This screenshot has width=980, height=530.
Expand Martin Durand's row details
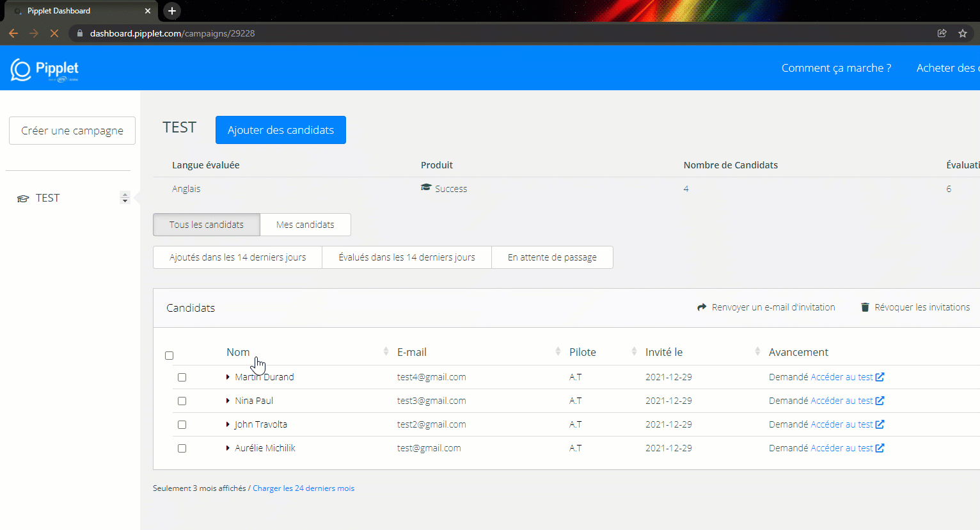(228, 377)
